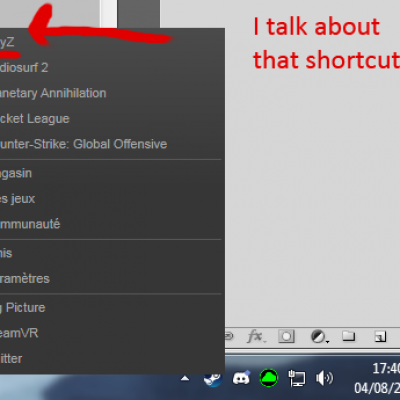
Task: Open network status from the tray icon
Action: tap(296, 378)
